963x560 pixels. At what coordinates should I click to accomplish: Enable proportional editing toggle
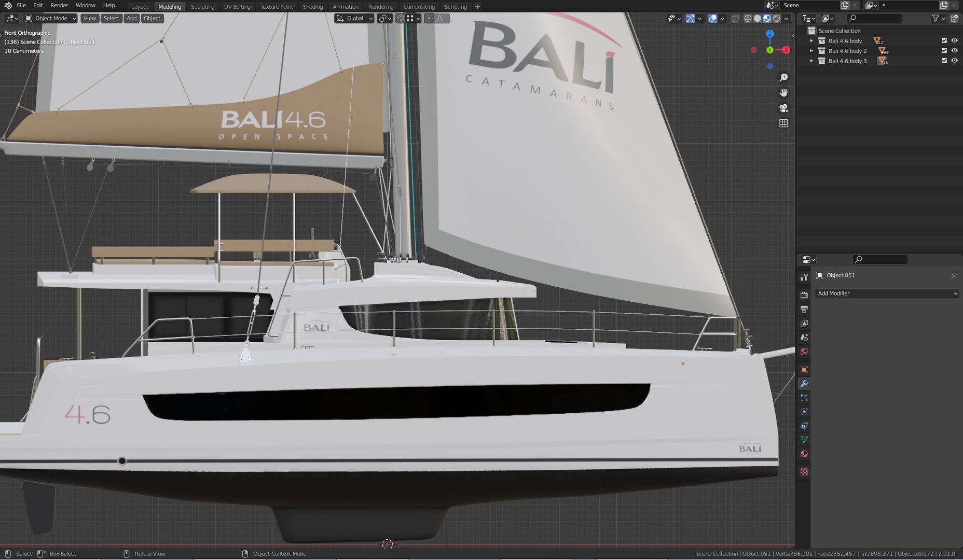point(429,18)
